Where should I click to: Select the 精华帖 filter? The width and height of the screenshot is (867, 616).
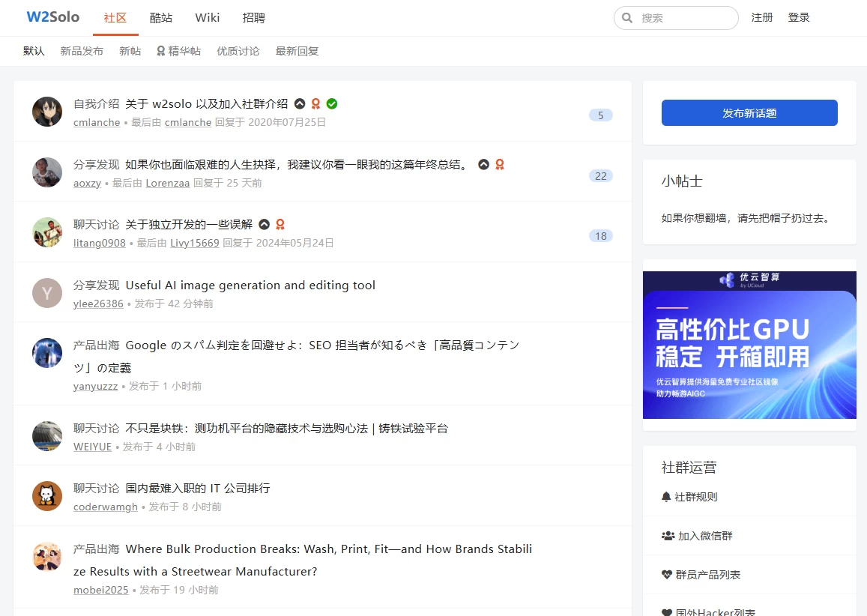pos(178,51)
